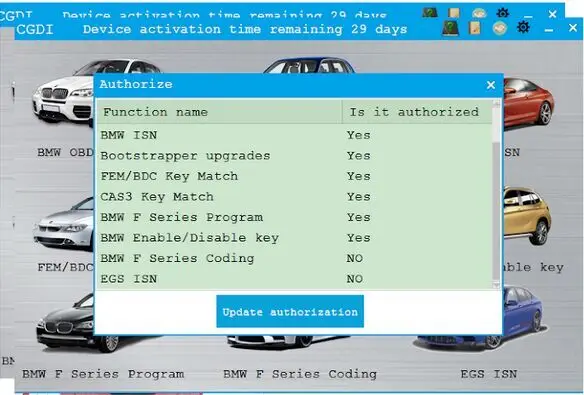Open the notes icon in front CGDI window
This screenshot has height=395, width=584.
pos(474,28)
